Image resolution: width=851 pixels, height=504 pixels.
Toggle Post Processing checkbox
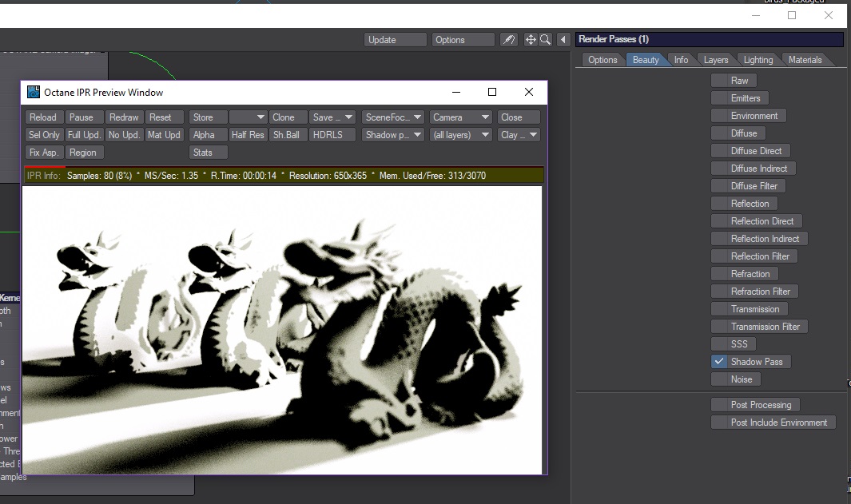coord(719,405)
